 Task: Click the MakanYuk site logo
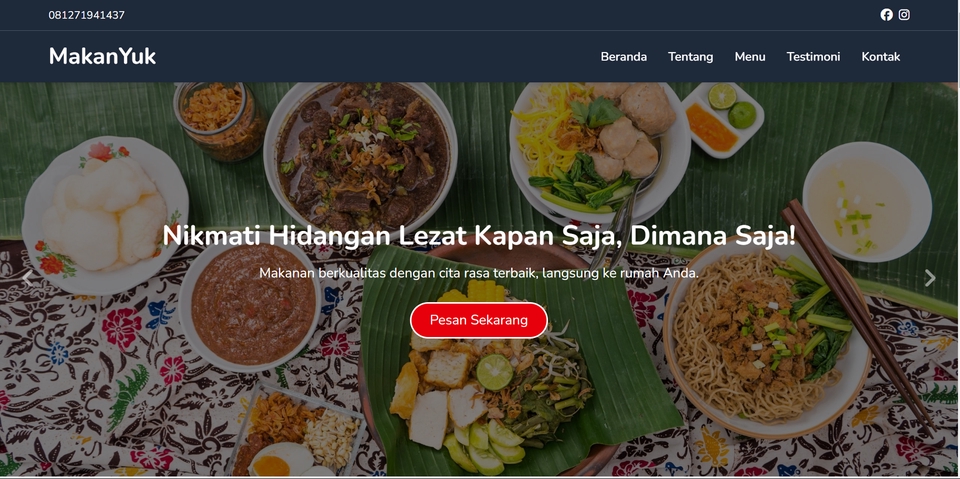[x=102, y=56]
